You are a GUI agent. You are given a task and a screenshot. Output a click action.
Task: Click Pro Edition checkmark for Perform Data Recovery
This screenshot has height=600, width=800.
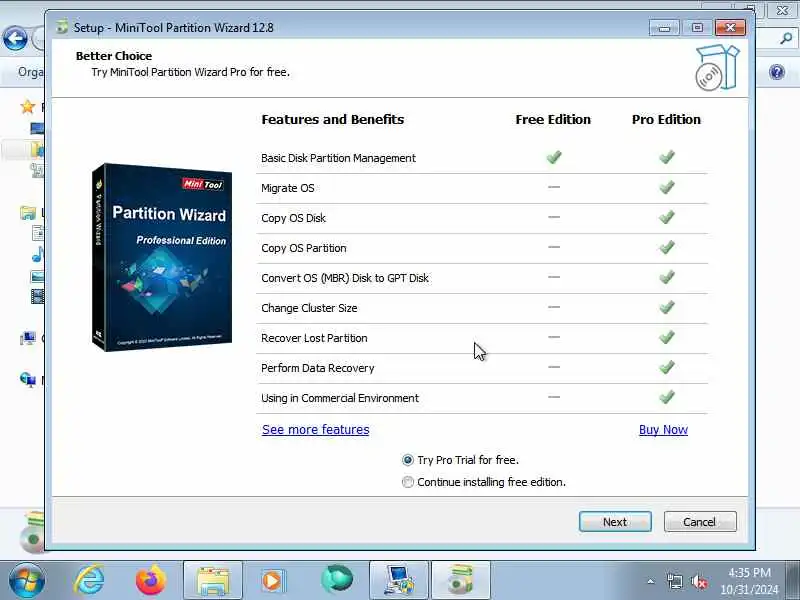point(667,367)
